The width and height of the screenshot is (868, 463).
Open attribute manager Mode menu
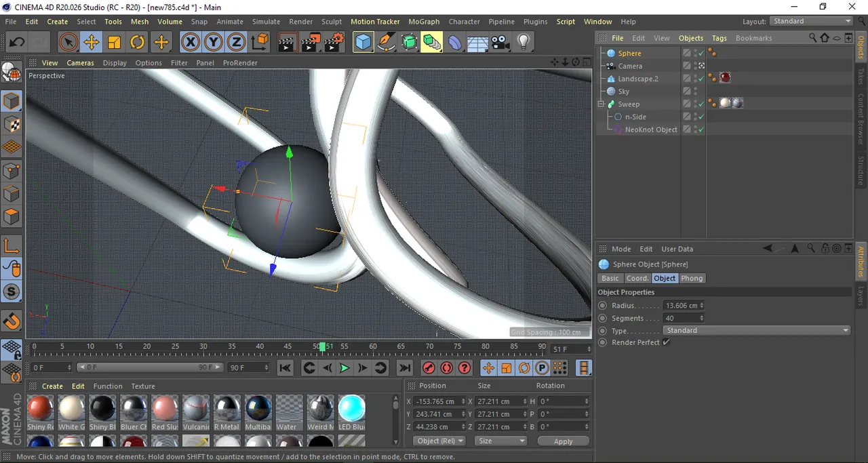click(621, 249)
